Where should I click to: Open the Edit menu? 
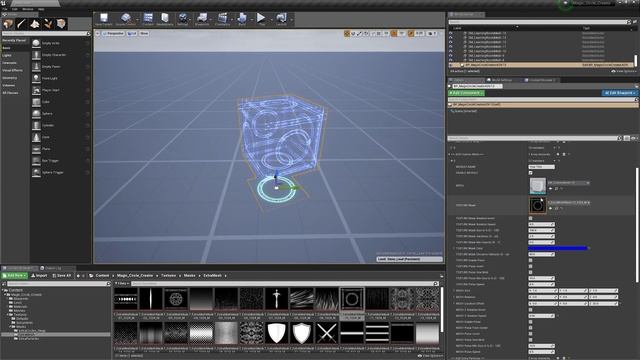point(15,9)
